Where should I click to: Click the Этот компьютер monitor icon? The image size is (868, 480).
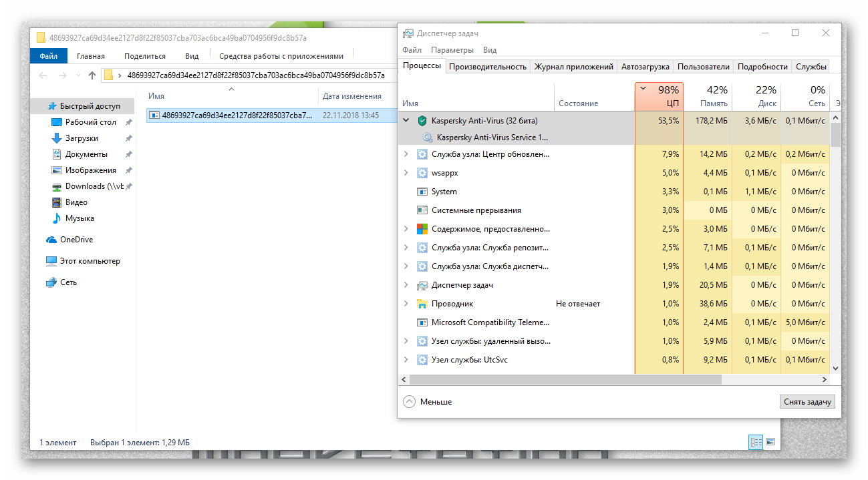coord(51,261)
